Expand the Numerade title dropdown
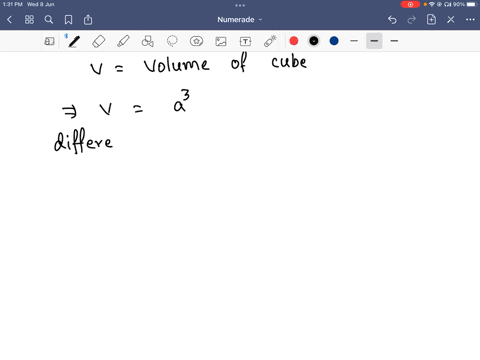The width and height of the screenshot is (480, 360). coord(240,20)
